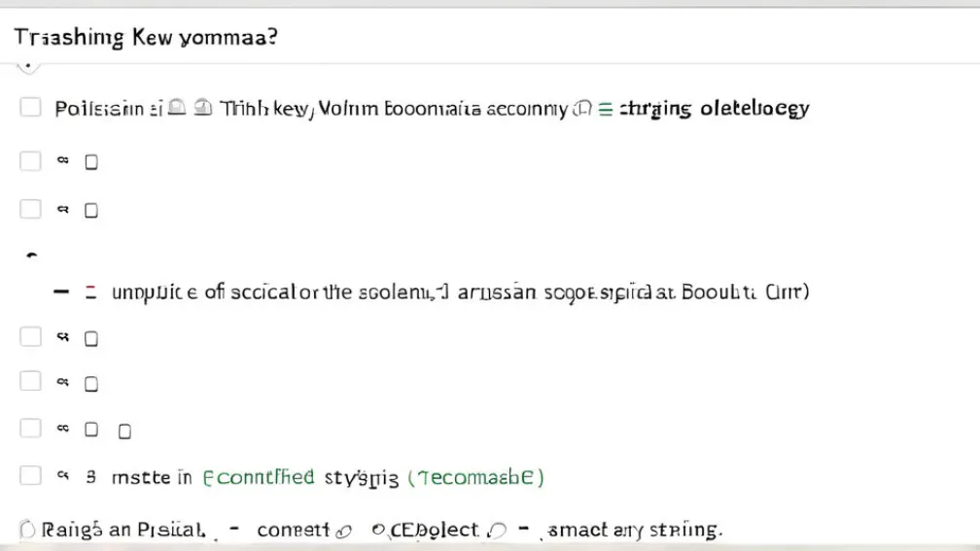Click the extra square icon in the two-square row
Image resolution: width=980 pixels, height=551 pixels.
124,430
